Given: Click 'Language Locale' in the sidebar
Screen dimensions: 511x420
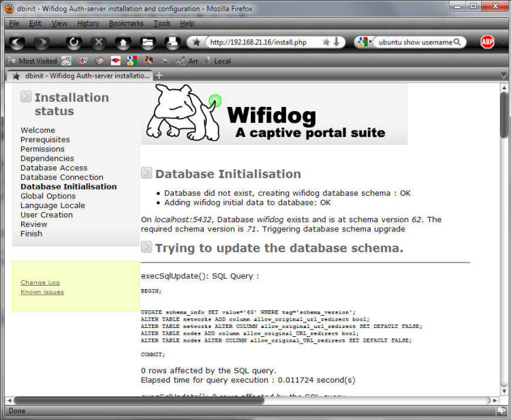Looking at the screenshot, I should click(52, 205).
